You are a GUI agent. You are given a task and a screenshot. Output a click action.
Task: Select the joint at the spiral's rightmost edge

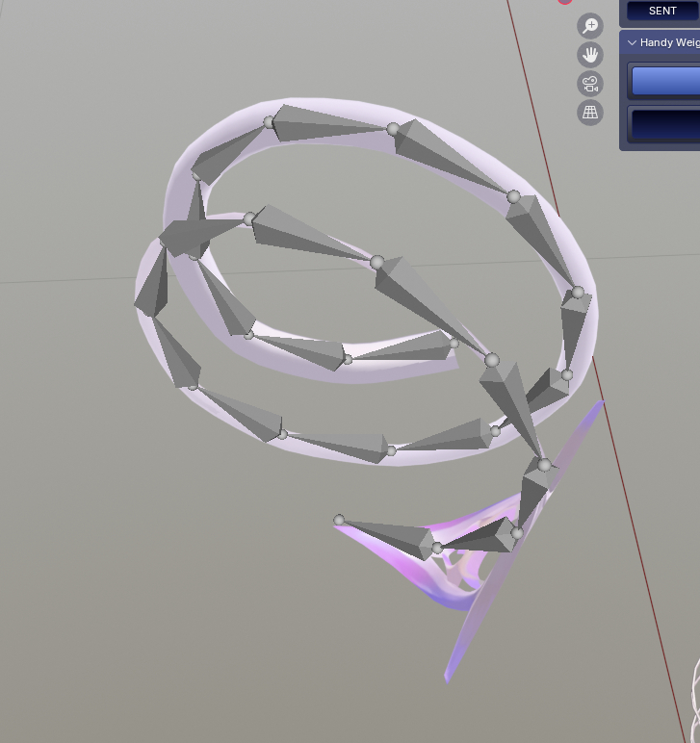tap(578, 292)
